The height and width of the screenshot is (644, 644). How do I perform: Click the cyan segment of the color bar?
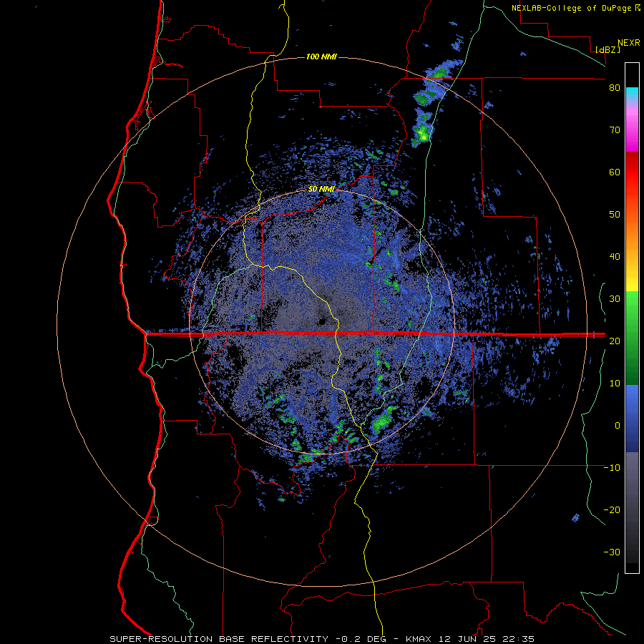(x=632, y=94)
